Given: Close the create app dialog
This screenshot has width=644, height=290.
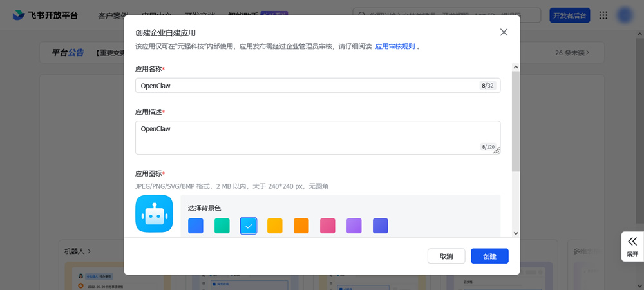Looking at the screenshot, I should [504, 32].
